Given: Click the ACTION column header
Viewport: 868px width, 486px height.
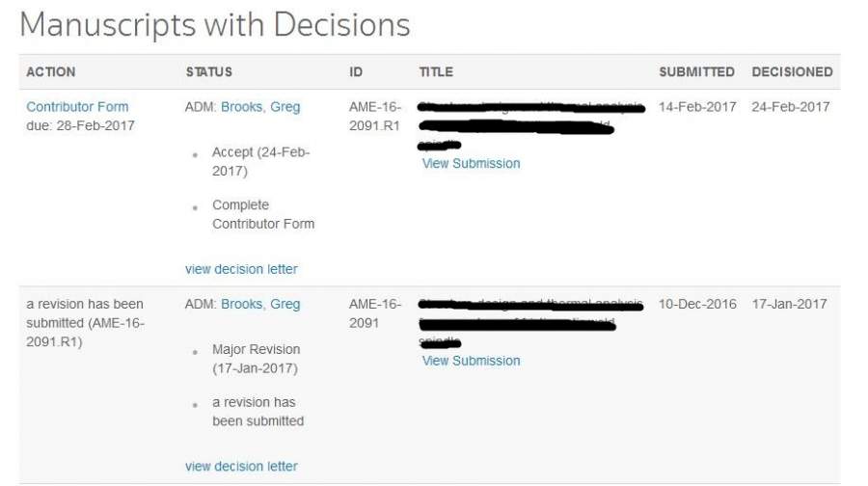Looking at the screenshot, I should 51,72.
